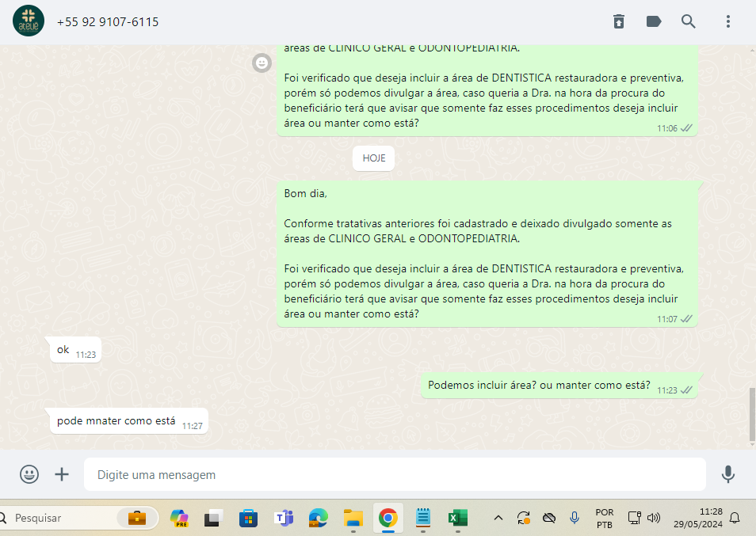Viewport: 756px width, 536px height.
Task: Select the 'ok' received message
Action: [x=75, y=350]
